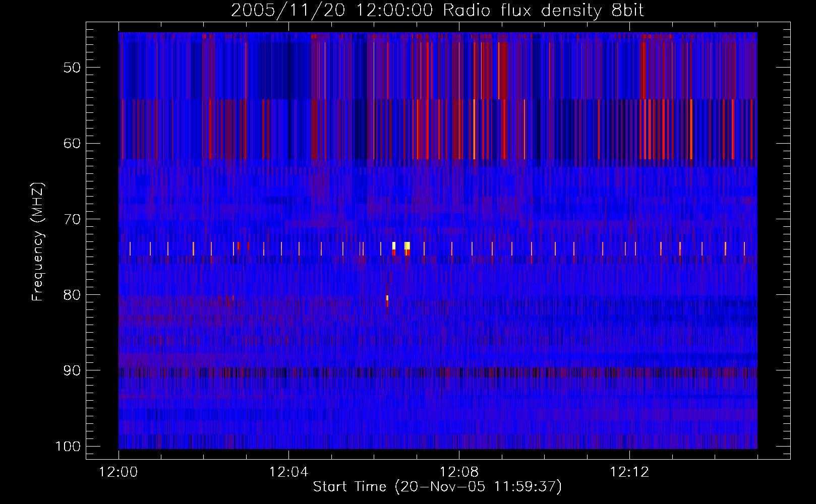Click the 50 MHz frequency tick label
The height and width of the screenshot is (504, 816).
[x=72, y=68]
